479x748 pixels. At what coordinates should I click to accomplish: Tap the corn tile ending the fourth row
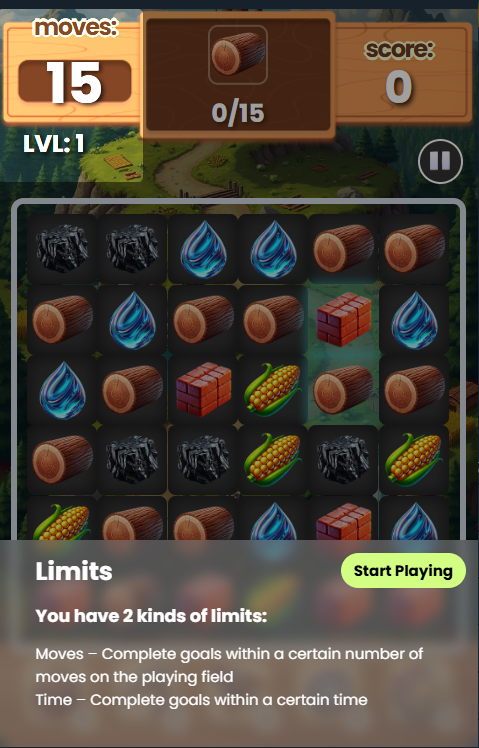414,460
